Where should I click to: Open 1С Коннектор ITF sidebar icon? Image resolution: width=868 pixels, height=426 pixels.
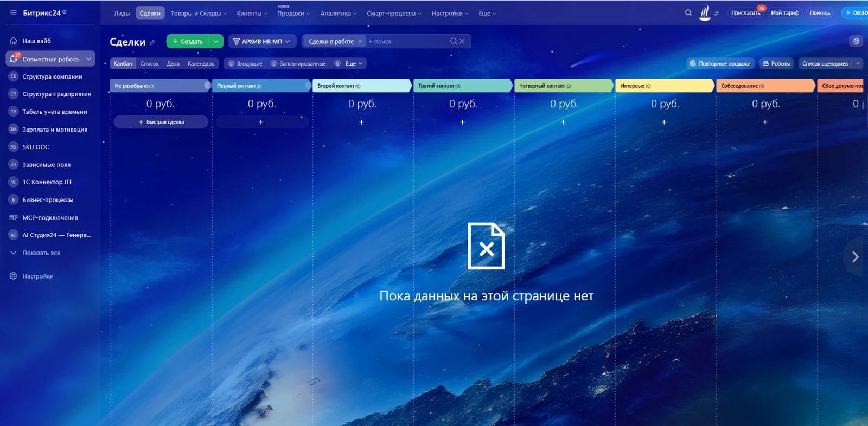click(x=14, y=182)
